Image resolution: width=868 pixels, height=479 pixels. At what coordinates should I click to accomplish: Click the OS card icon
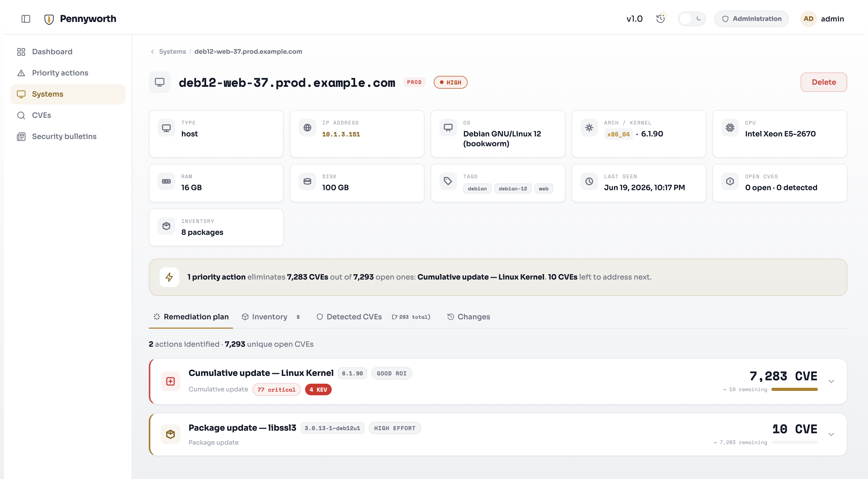pyautogui.click(x=448, y=128)
